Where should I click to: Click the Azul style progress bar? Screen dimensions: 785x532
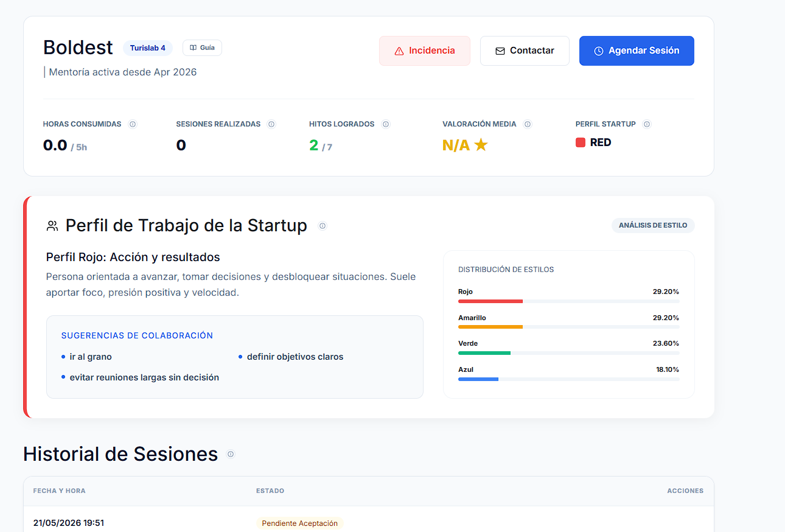pos(569,379)
